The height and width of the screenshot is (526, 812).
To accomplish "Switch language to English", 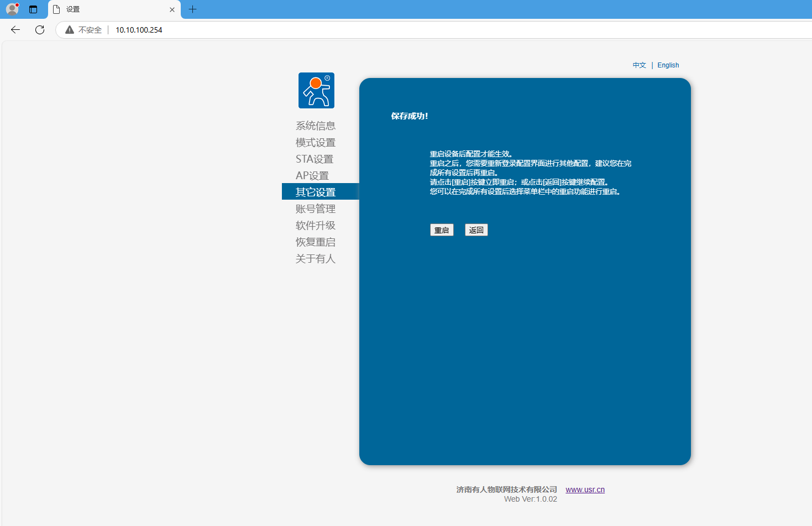I will point(668,65).
